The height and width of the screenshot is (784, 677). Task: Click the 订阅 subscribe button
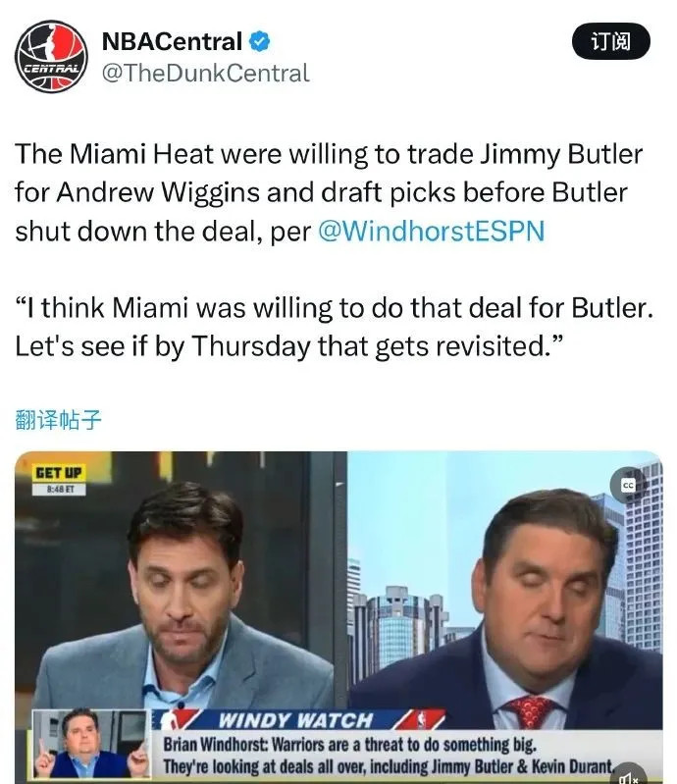tap(611, 41)
